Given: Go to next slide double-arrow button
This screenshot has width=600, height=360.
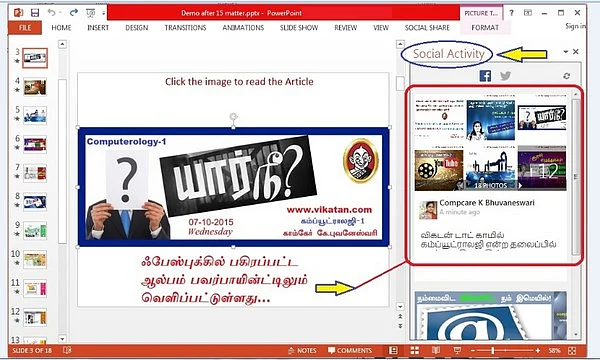Looking at the screenshot, I should [400, 326].
